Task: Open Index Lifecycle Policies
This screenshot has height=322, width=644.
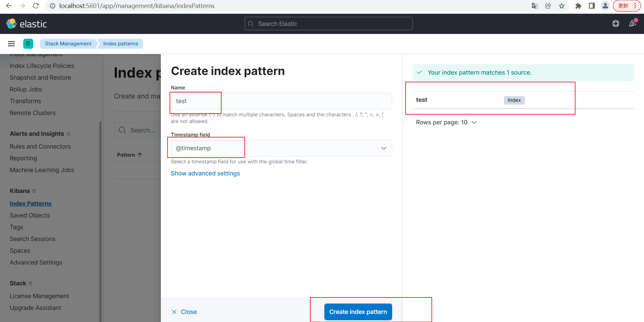Action: [x=42, y=66]
